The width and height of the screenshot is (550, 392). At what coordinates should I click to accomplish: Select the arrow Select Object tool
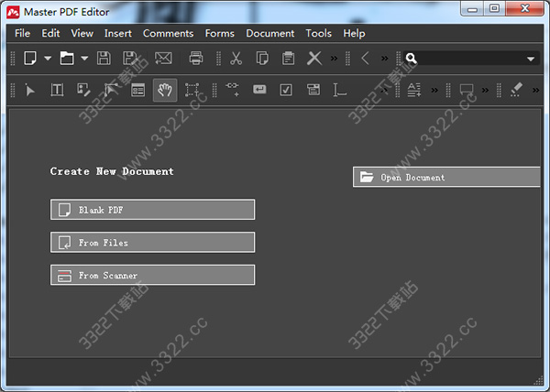pyautogui.click(x=30, y=90)
